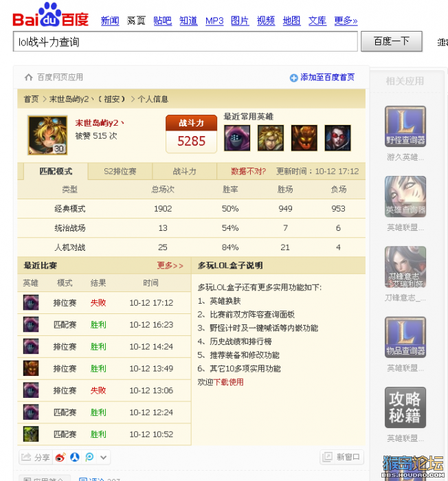The image size is (448, 481).
Task: Open the 图片 images link
Action: pos(240,21)
